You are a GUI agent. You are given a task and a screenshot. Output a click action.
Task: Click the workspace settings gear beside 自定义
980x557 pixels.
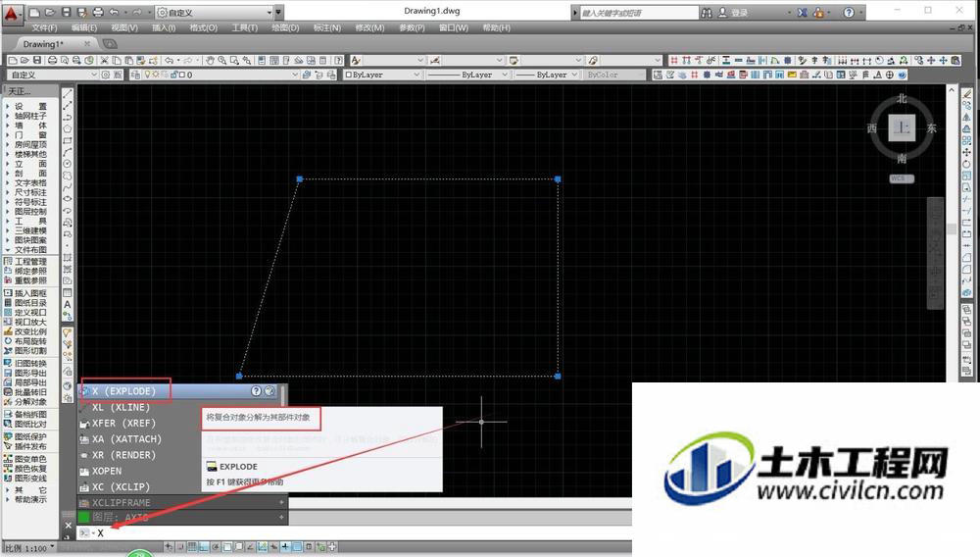coord(106,75)
